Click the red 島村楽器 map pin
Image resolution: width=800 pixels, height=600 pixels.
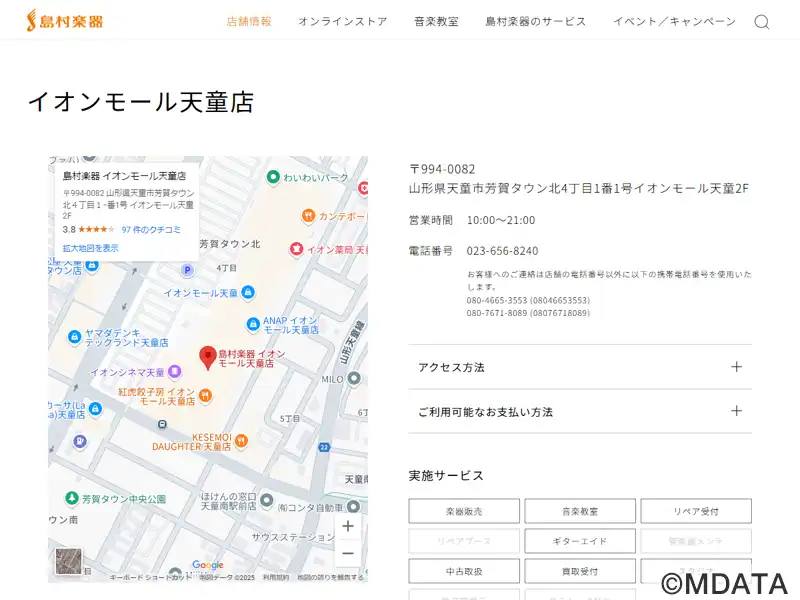point(208,357)
